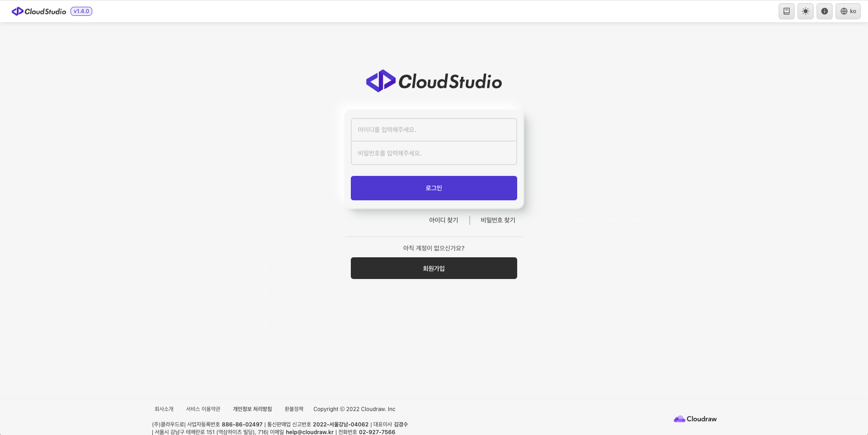
Task: Focus the 아이디 (ID) input field
Action: point(434,130)
